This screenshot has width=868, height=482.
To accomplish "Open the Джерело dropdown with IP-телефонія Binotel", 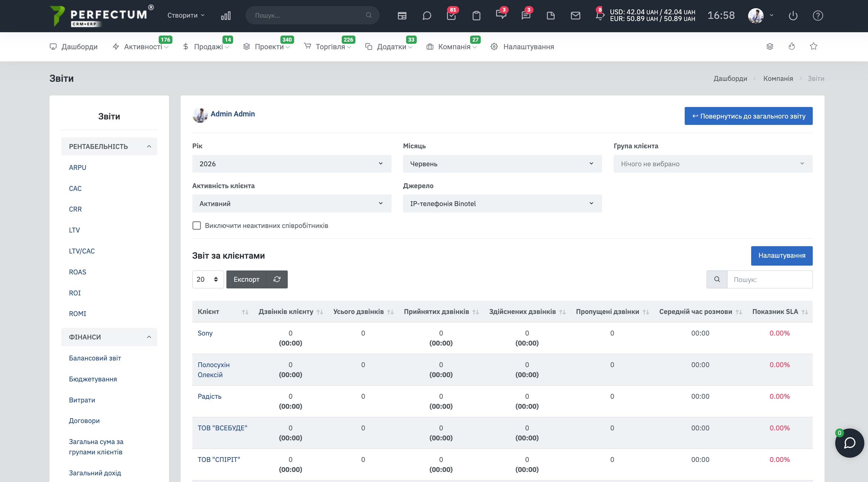I will [502, 203].
